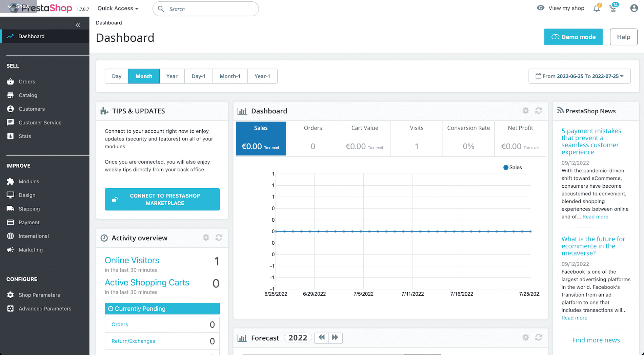Click Connect to PrestaShop Marketplace button
The width and height of the screenshot is (644, 355).
pyautogui.click(x=162, y=199)
